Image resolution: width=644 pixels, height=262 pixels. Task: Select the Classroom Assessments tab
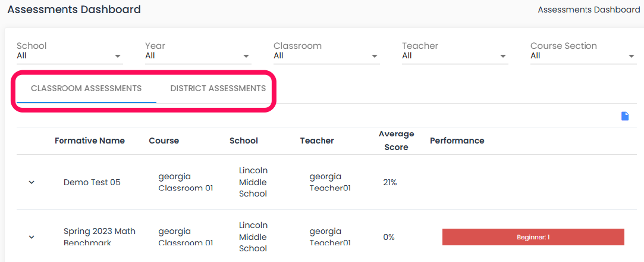tap(86, 89)
